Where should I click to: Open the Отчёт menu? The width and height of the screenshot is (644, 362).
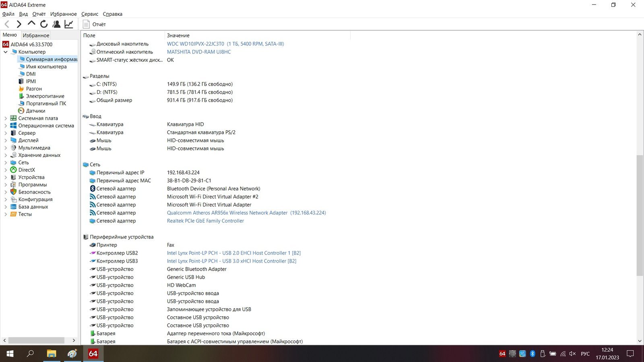39,14
